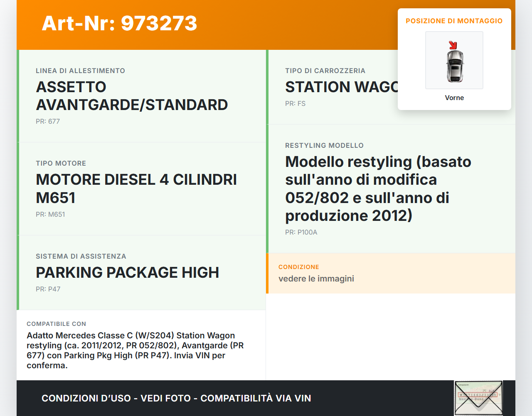Click the 'Vorne' position label
Image resolution: width=532 pixels, height=416 pixels.
[454, 98]
